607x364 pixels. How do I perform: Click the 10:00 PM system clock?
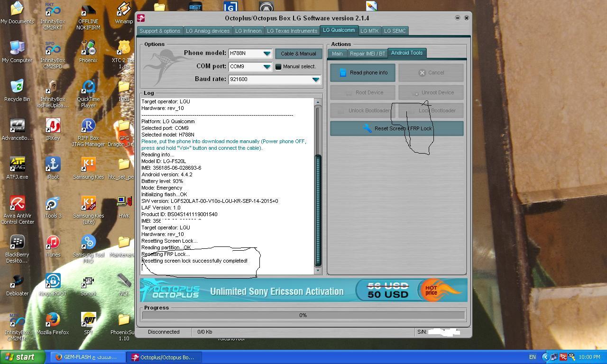pyautogui.click(x=589, y=357)
